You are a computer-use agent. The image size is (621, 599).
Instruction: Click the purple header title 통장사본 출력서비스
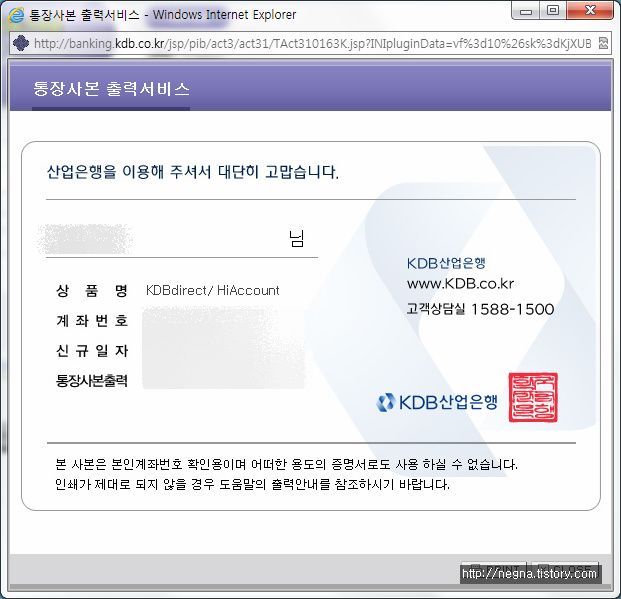point(111,89)
